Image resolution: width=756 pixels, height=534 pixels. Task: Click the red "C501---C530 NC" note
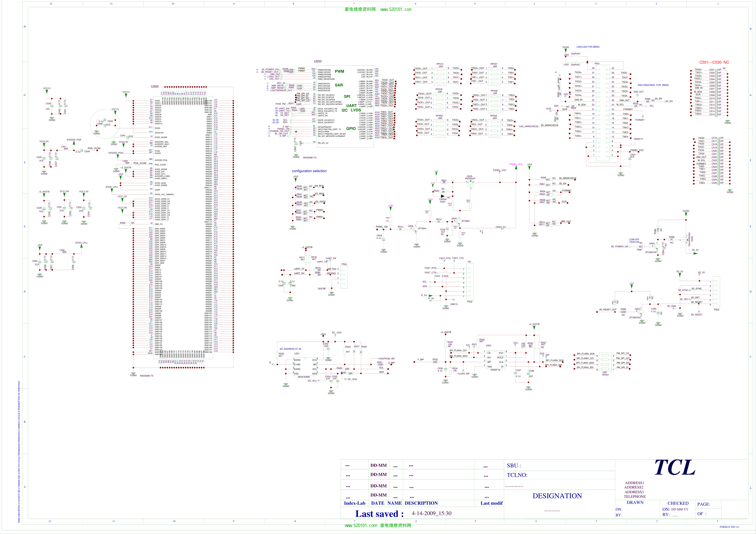[714, 62]
